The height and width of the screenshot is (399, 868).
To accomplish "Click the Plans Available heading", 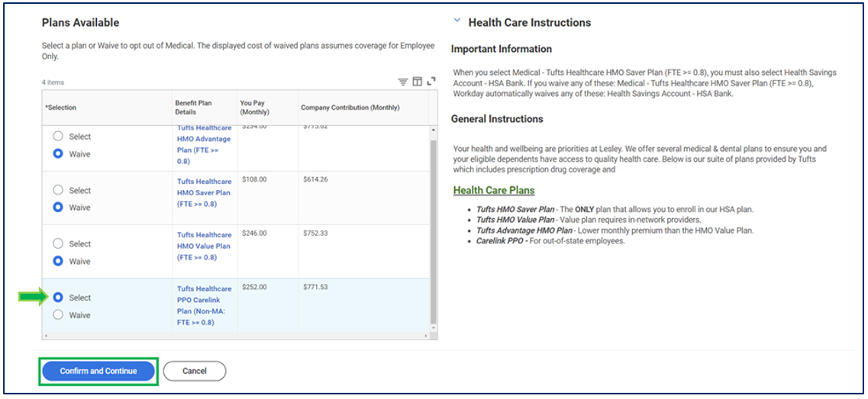I will pos(81,23).
